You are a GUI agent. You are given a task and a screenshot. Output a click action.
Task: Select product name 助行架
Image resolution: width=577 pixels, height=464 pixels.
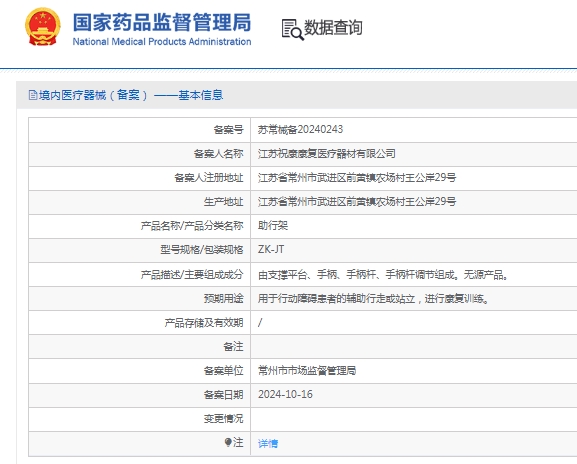coord(273,226)
